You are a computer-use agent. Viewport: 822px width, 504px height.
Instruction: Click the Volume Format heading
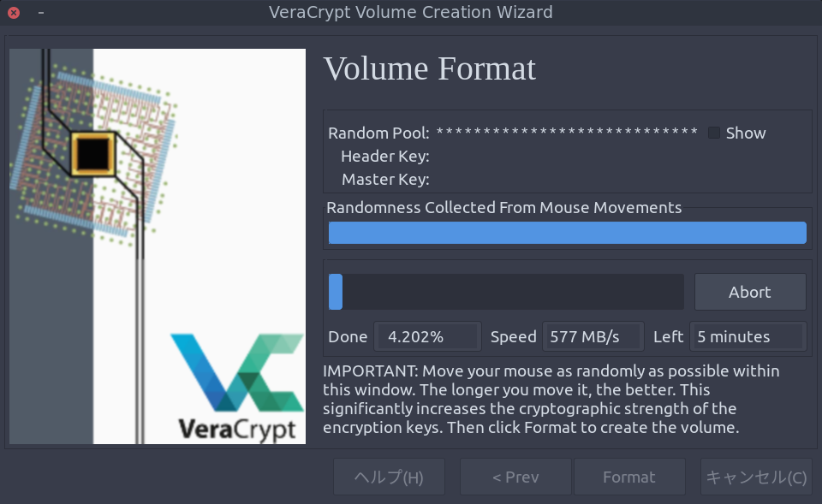[429, 68]
